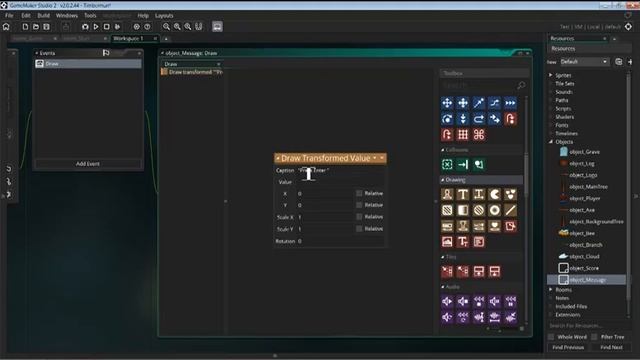640x360 pixels.
Task: Collapse the Audio toolbox section
Action: 442,287
